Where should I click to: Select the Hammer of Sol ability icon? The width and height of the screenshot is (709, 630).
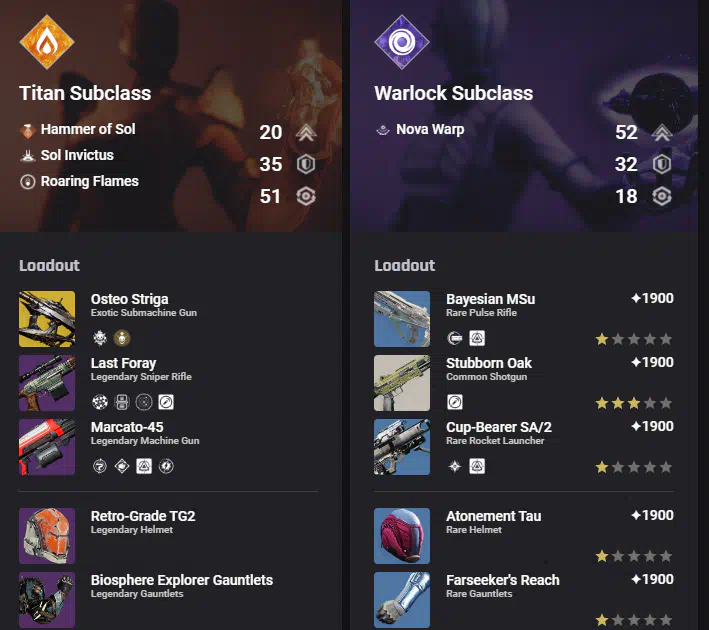(x=28, y=130)
